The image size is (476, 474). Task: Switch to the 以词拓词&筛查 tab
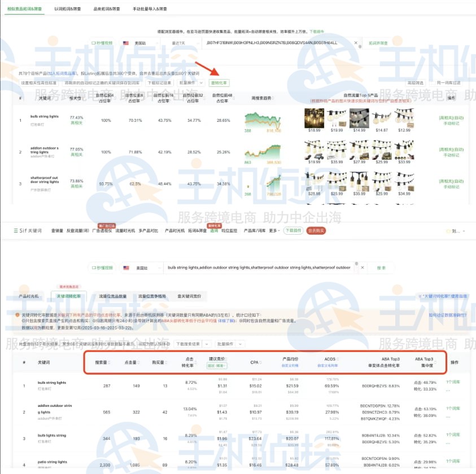[x=68, y=9]
